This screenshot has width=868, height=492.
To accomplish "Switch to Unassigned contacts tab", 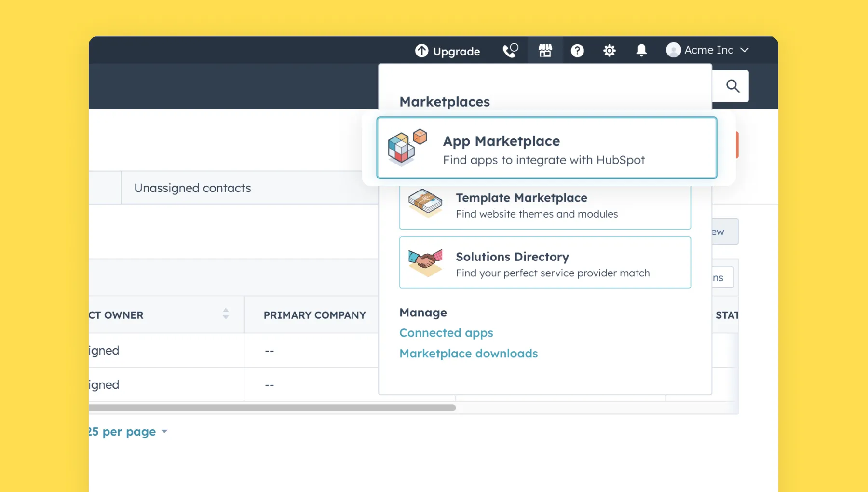I will click(192, 188).
